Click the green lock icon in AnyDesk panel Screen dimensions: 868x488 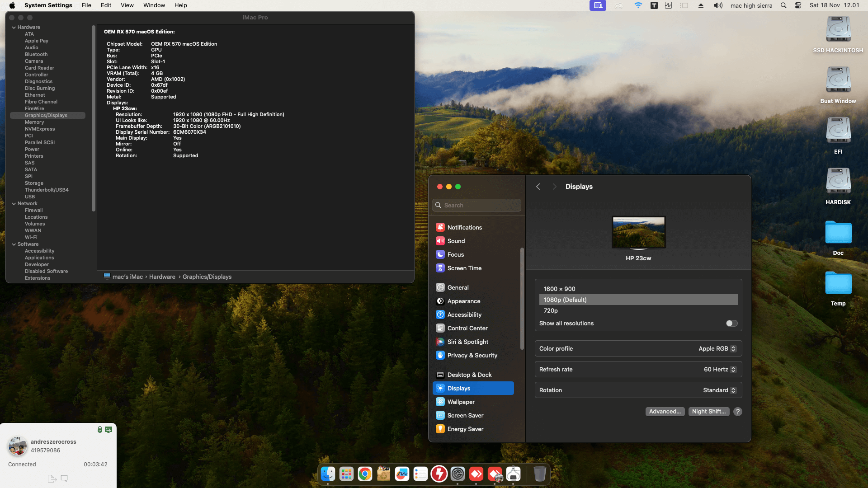pos(100,429)
